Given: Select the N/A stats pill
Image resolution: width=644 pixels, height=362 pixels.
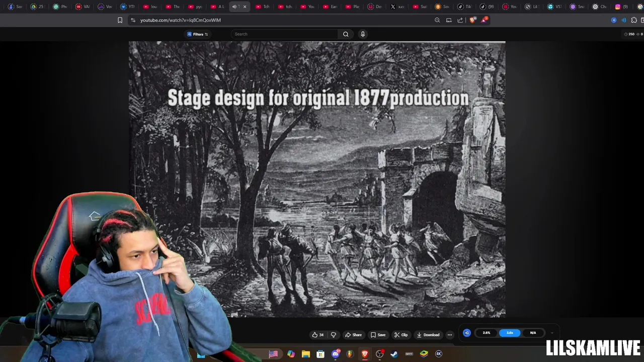Looking at the screenshot, I should point(533,333).
